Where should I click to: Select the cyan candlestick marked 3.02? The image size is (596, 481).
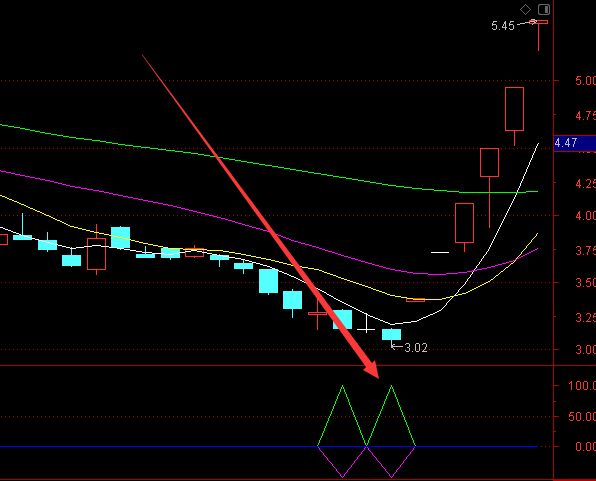click(x=391, y=335)
